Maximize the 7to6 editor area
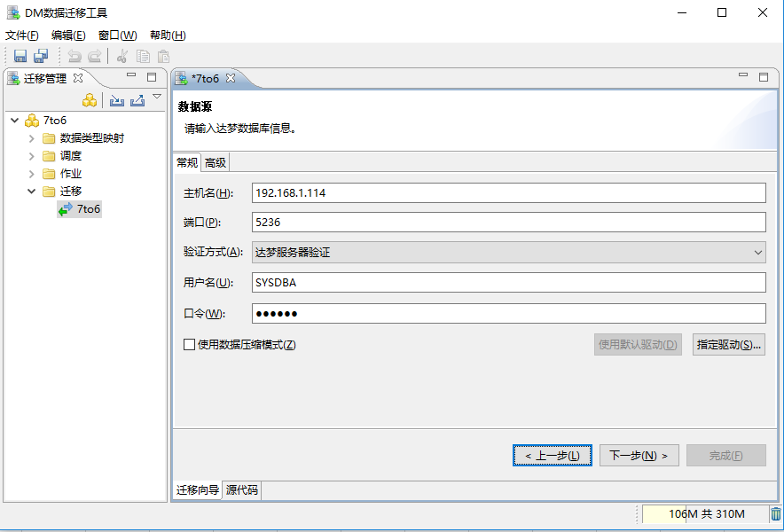Screen dimensions: 784x532 pos(764,77)
